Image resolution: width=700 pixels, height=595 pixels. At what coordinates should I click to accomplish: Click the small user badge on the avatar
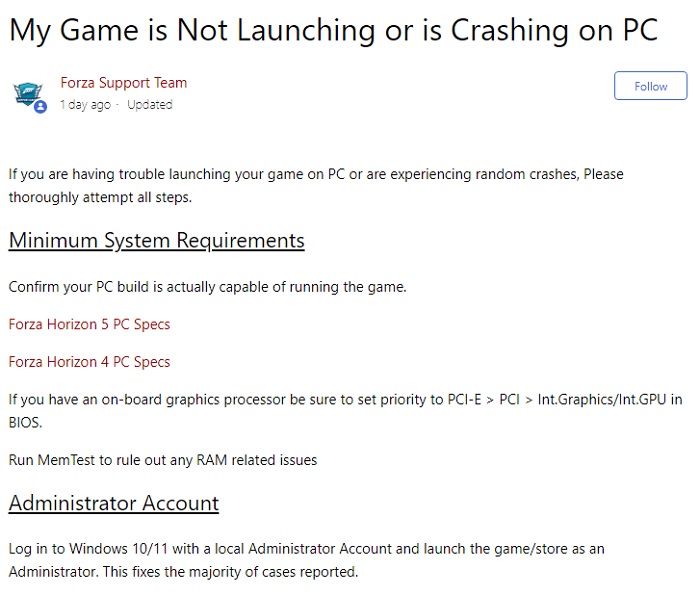41,106
